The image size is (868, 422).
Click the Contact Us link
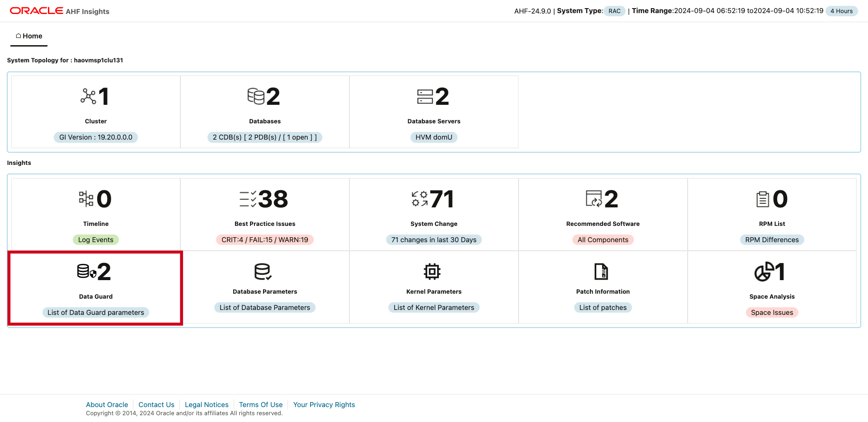click(156, 404)
